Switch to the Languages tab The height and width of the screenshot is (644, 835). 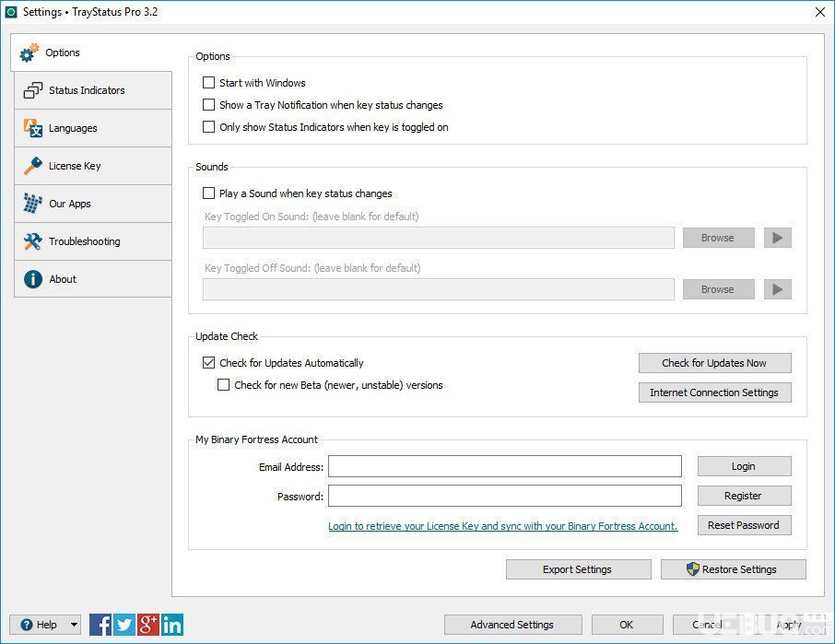tap(93, 128)
